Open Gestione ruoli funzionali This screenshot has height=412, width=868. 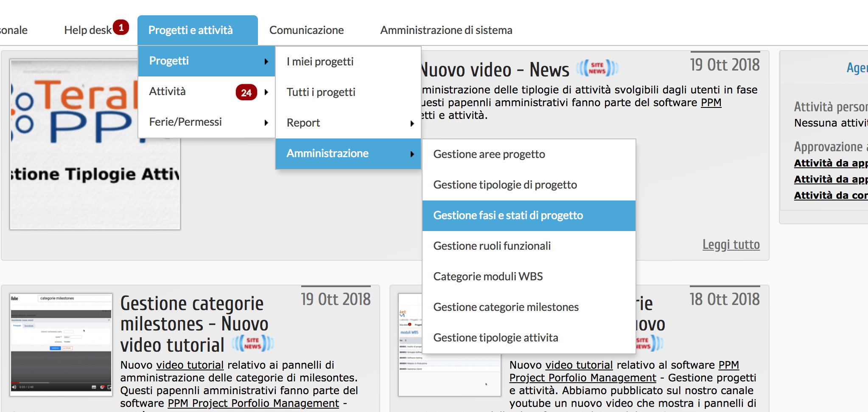[x=529, y=246]
